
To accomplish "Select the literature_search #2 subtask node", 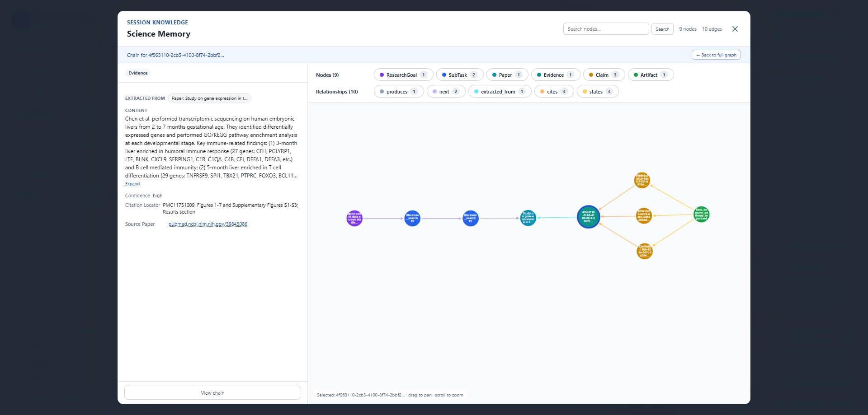I will (412, 219).
